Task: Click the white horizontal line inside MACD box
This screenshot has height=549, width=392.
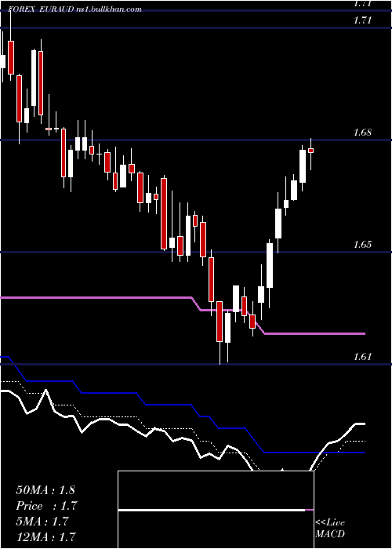Action: click(x=212, y=510)
